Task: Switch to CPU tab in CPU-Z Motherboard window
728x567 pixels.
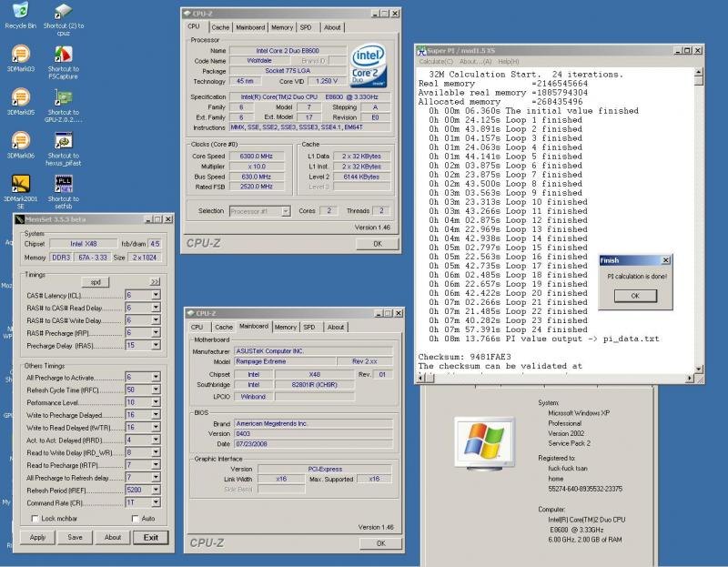Action: coord(197,327)
